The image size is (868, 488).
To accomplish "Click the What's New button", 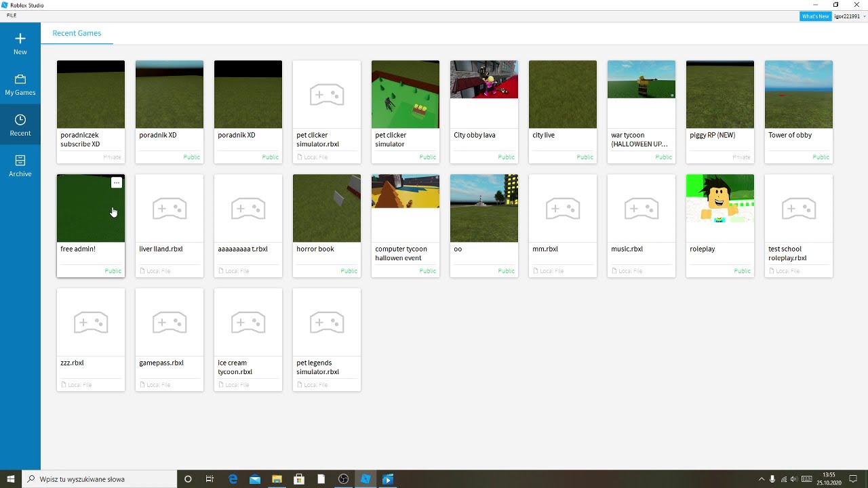I will tap(815, 16).
